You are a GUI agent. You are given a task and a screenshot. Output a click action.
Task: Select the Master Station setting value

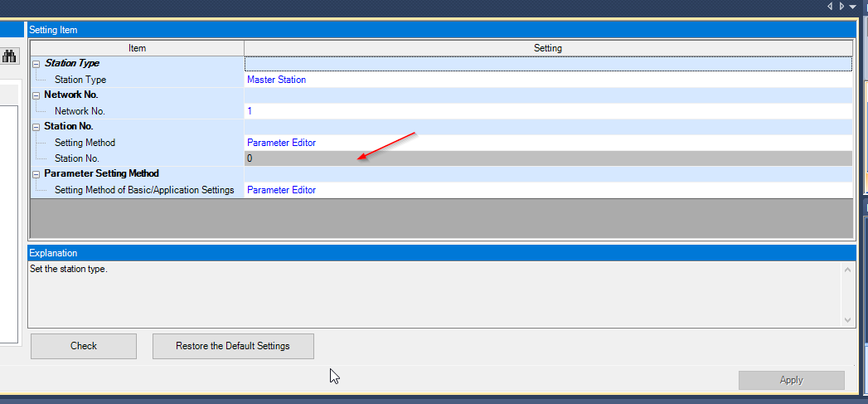click(548, 80)
